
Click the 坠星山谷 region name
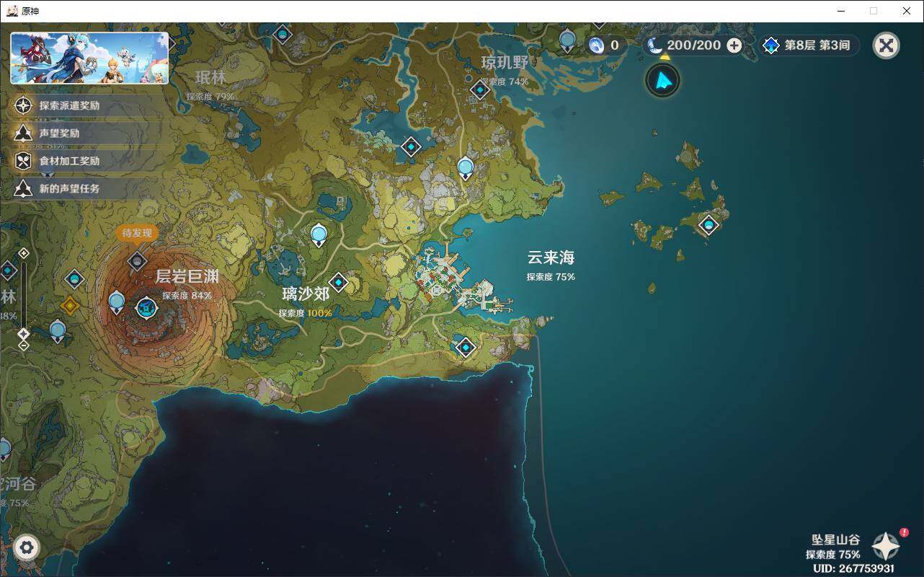coord(836,539)
